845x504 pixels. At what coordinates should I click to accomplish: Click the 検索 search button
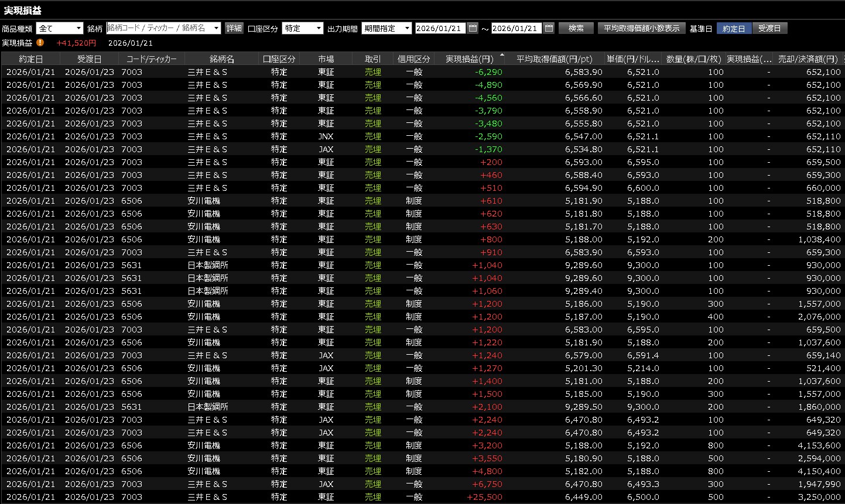point(576,28)
